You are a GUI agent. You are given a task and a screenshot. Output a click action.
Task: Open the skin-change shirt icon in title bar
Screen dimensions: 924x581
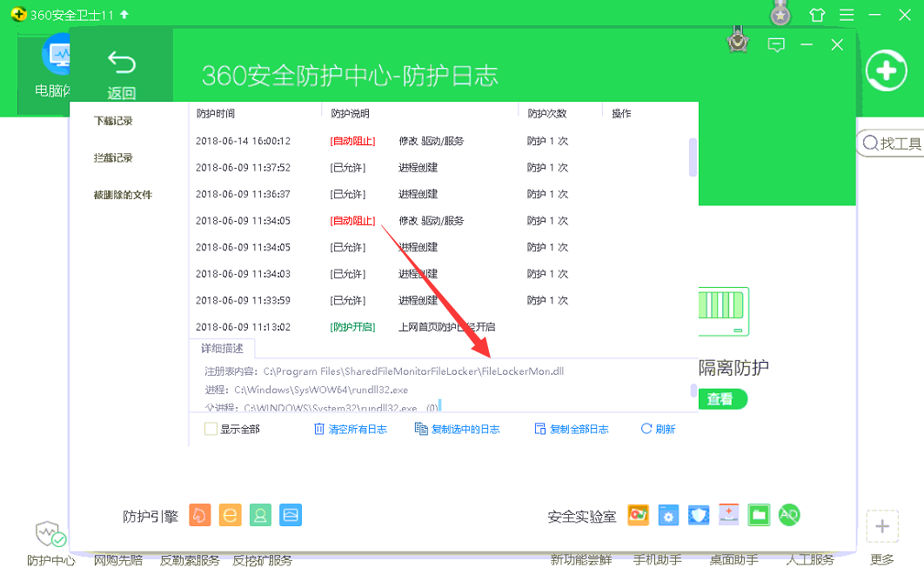[816, 15]
